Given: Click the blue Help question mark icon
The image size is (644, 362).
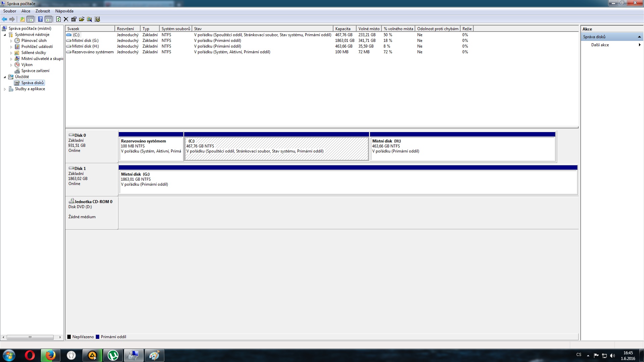Looking at the screenshot, I should pyautogui.click(x=40, y=19).
